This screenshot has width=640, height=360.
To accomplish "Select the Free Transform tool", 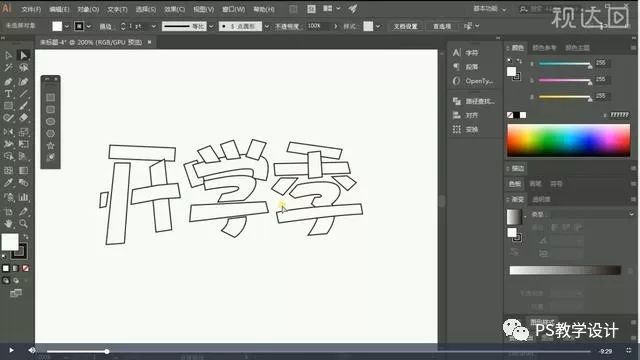I will pos(23,144).
